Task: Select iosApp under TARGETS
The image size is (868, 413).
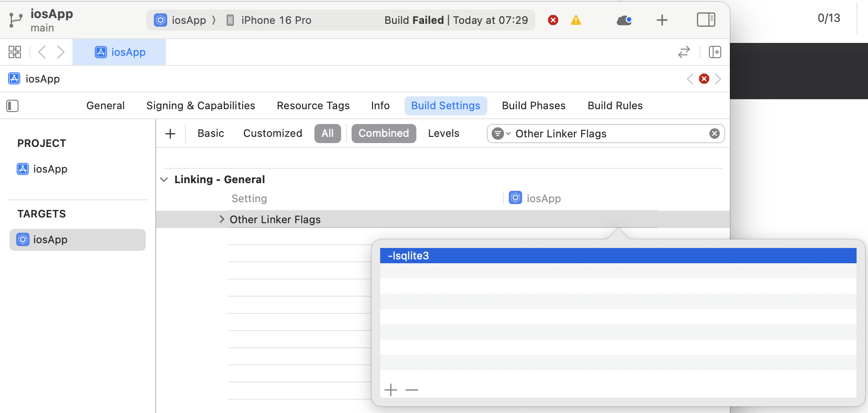Action: click(78, 239)
